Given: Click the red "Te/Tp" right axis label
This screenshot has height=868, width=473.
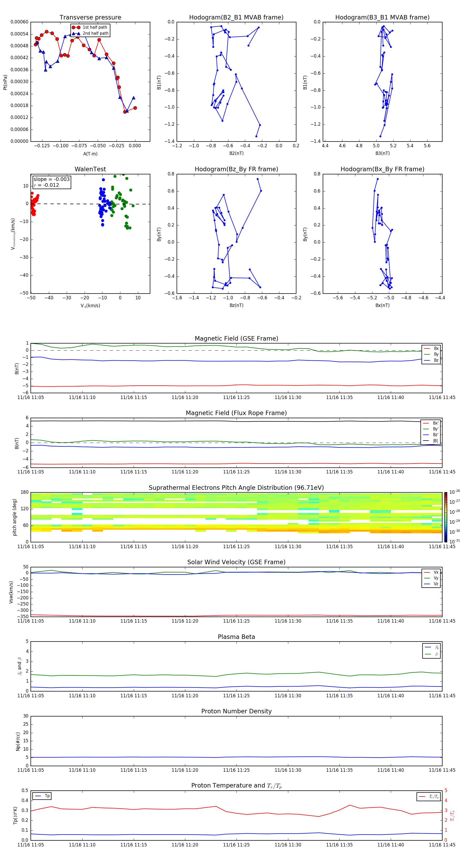Looking at the screenshot, I should [x=452, y=815].
